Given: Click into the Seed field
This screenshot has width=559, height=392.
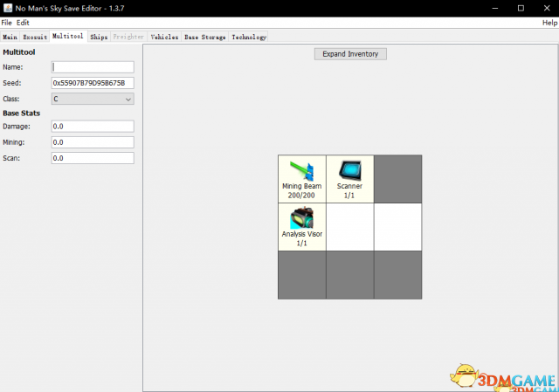Looking at the screenshot, I should [x=93, y=83].
